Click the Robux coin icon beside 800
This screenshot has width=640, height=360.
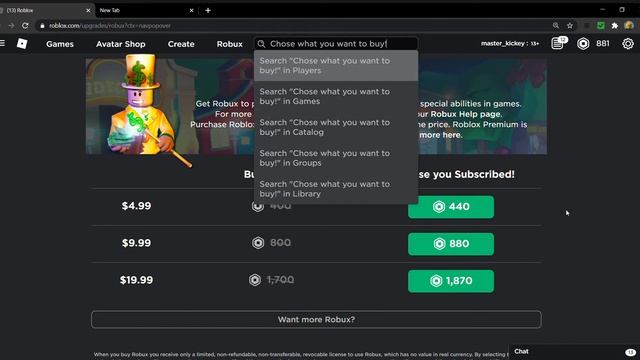point(258,243)
